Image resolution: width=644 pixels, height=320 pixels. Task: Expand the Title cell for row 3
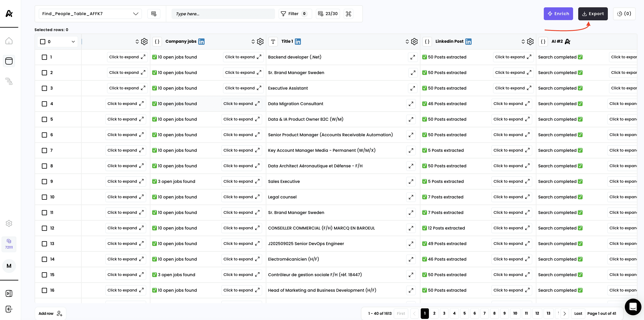tap(413, 88)
